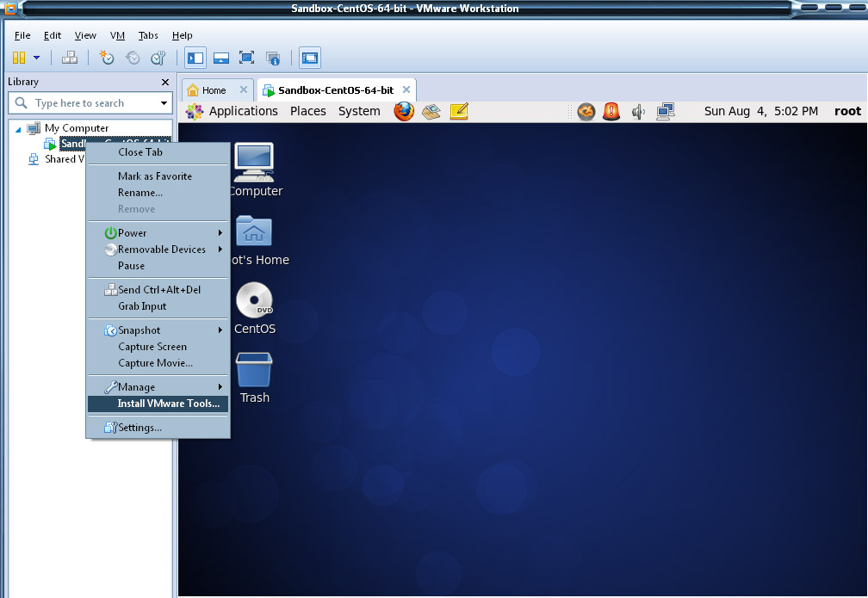Expand the Power submenu

(158, 233)
